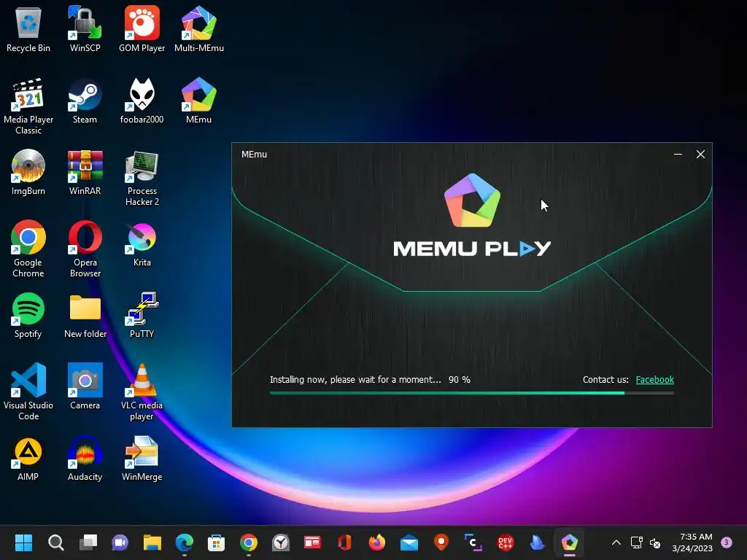Open Google Chrome from the taskbar
Image resolution: width=747 pixels, height=560 pixels.
click(249, 542)
